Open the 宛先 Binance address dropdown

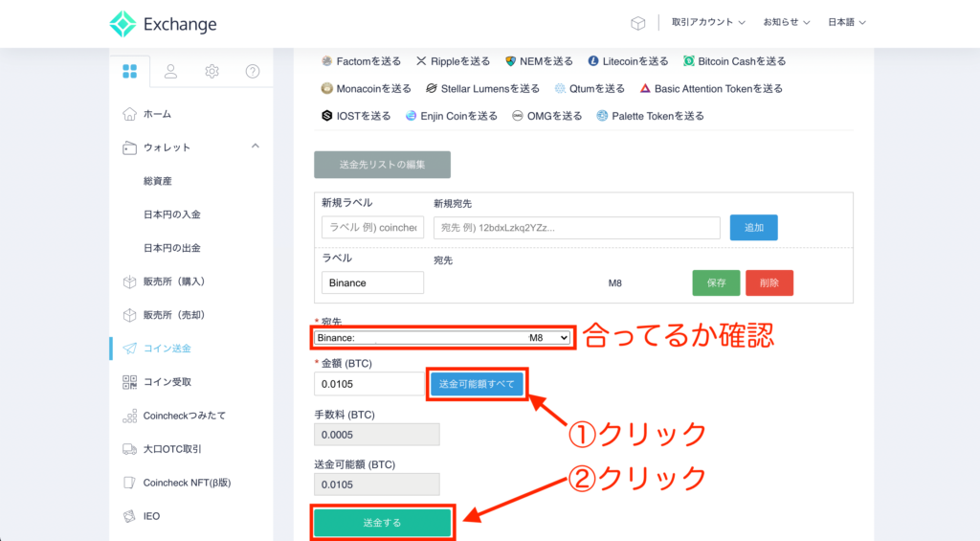[x=442, y=338]
